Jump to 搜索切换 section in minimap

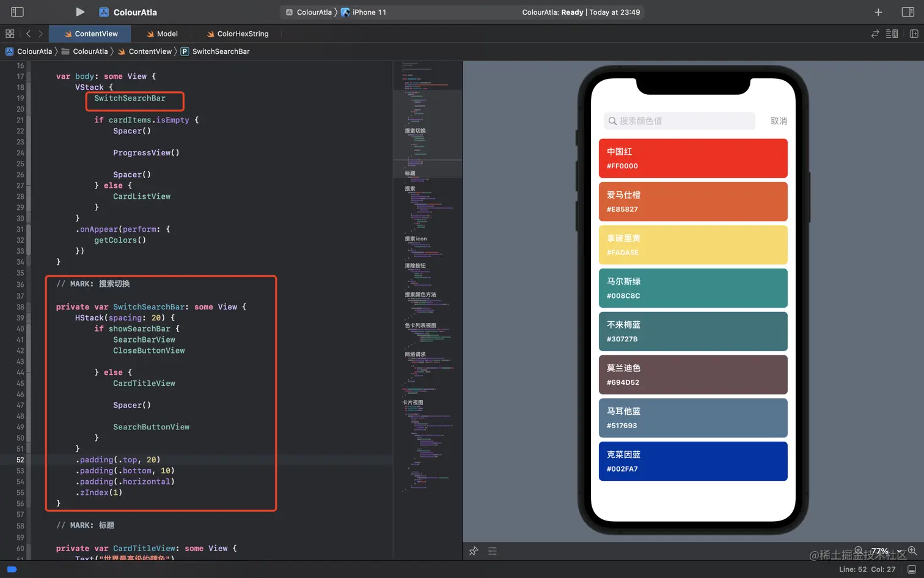pos(416,131)
